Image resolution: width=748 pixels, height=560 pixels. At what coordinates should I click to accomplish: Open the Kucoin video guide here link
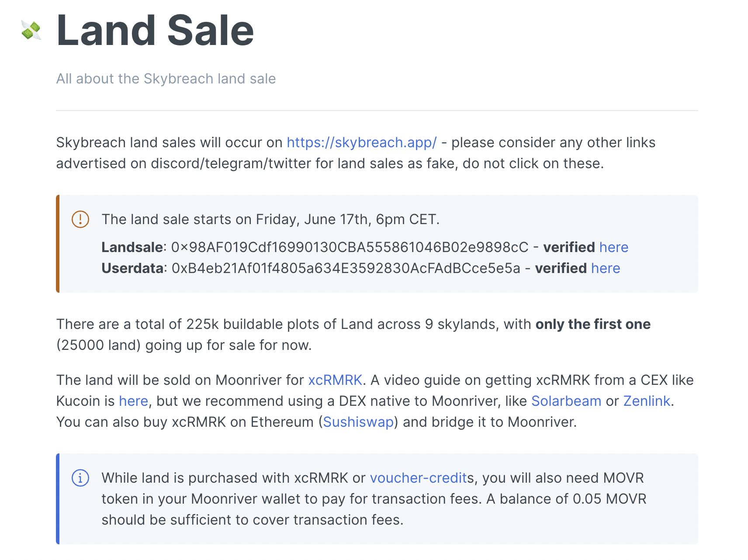tap(134, 401)
